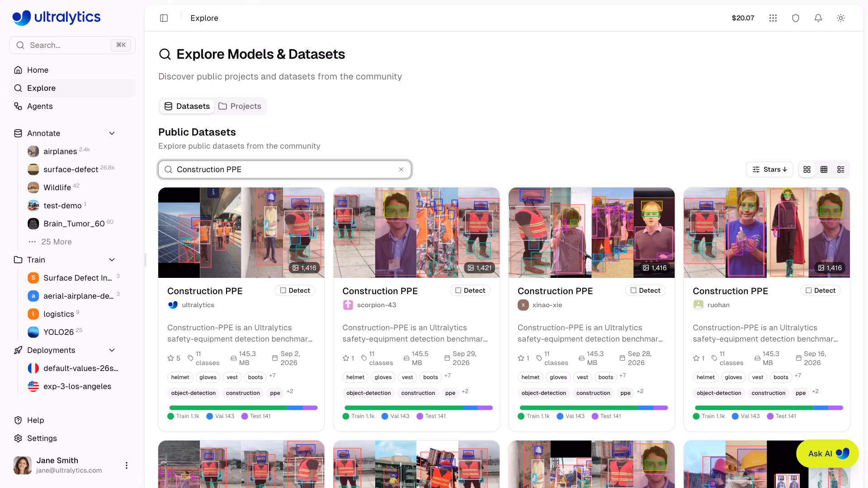Open exp-3-los-angeles deployment flag icon
Screen dimensions: 868x488
pyautogui.click(x=33, y=386)
